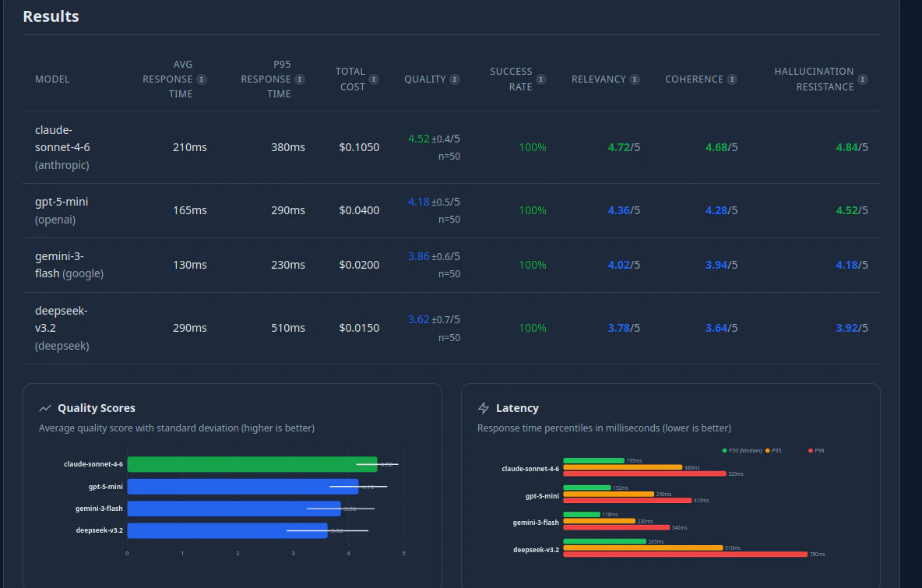Click the Latency lightning bolt icon

484,408
